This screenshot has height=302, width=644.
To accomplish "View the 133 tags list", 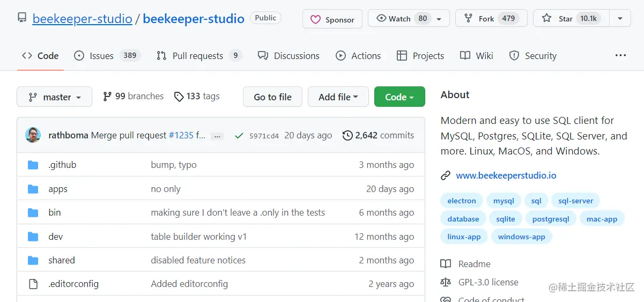I will tap(197, 97).
